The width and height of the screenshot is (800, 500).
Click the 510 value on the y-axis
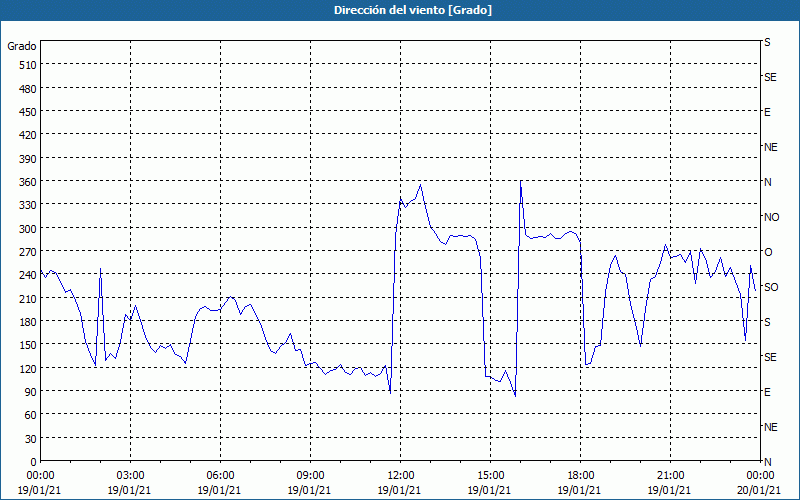coord(28,65)
